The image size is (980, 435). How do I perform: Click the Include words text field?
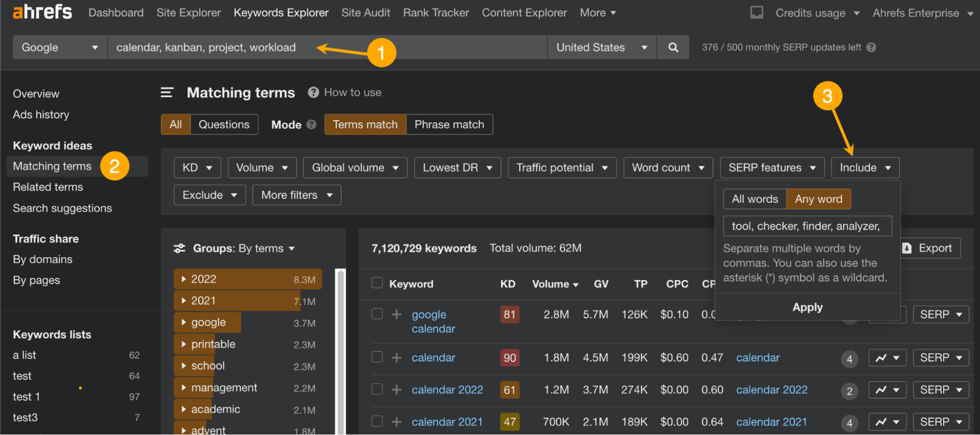pos(807,226)
